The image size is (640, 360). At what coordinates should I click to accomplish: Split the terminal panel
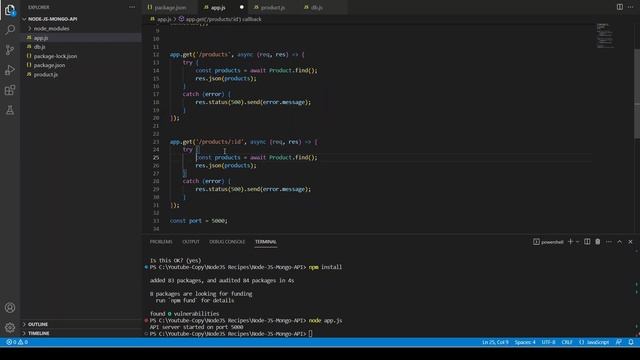click(x=587, y=242)
